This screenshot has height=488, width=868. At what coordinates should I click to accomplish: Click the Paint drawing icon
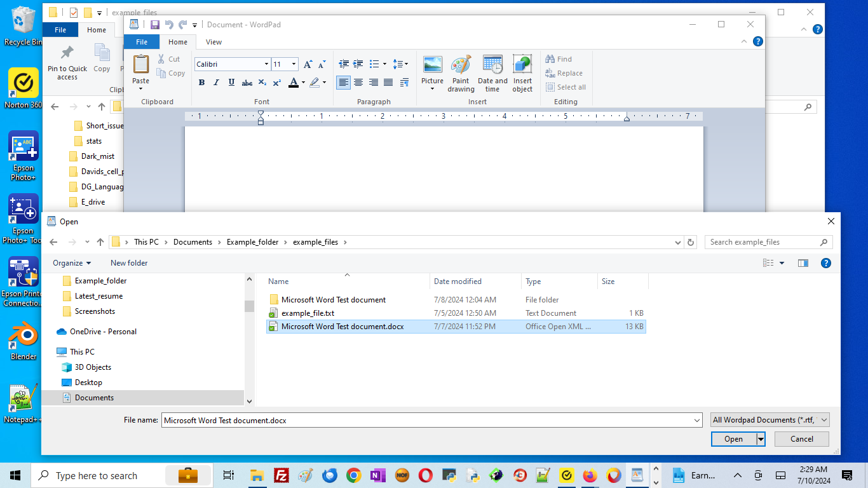pos(461,66)
